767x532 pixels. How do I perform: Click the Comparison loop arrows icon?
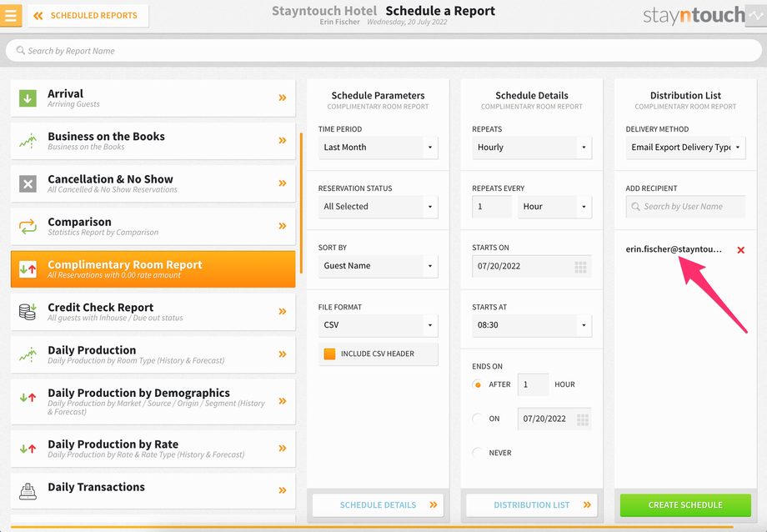pos(28,226)
